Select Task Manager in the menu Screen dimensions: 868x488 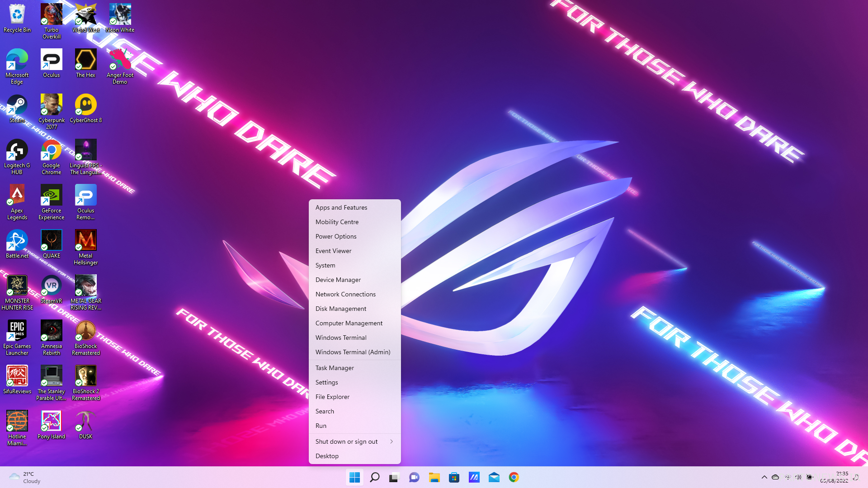335,368
